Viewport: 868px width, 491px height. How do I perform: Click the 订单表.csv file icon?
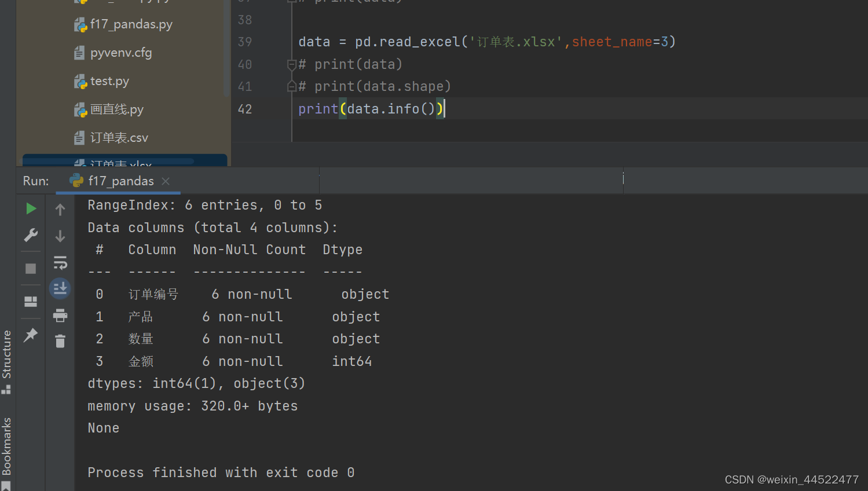79,138
